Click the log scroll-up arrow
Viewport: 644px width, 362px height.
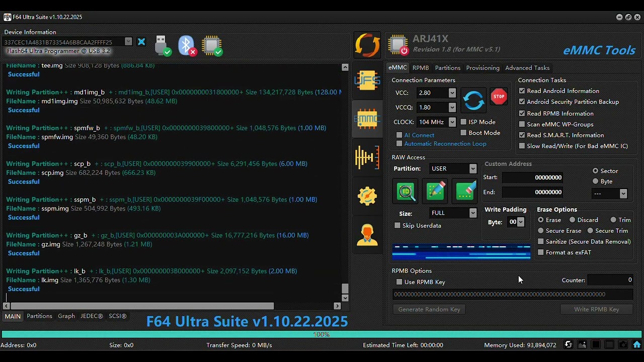pyautogui.click(x=345, y=67)
